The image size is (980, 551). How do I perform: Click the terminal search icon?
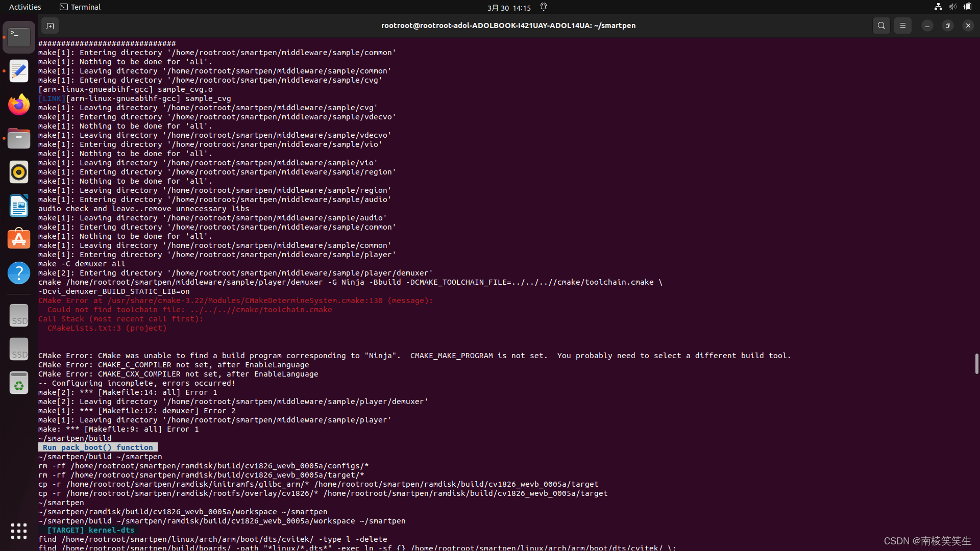[881, 26]
